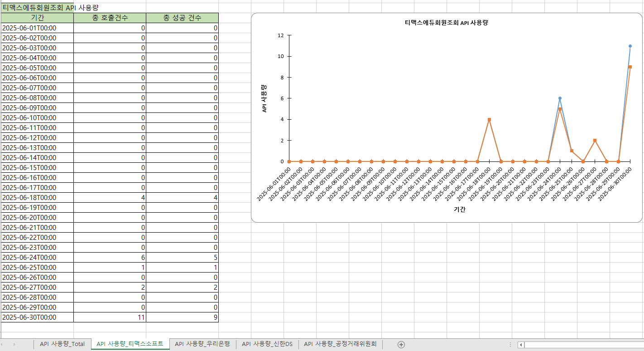Select call count 6 on 06-24 row
Viewport: 644px width, 351px height.
pyautogui.click(x=110, y=257)
